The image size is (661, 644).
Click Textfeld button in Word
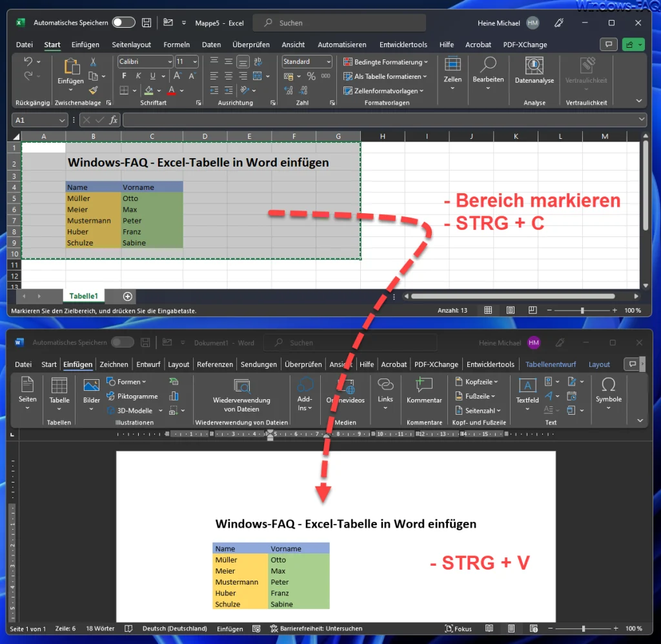point(527,394)
